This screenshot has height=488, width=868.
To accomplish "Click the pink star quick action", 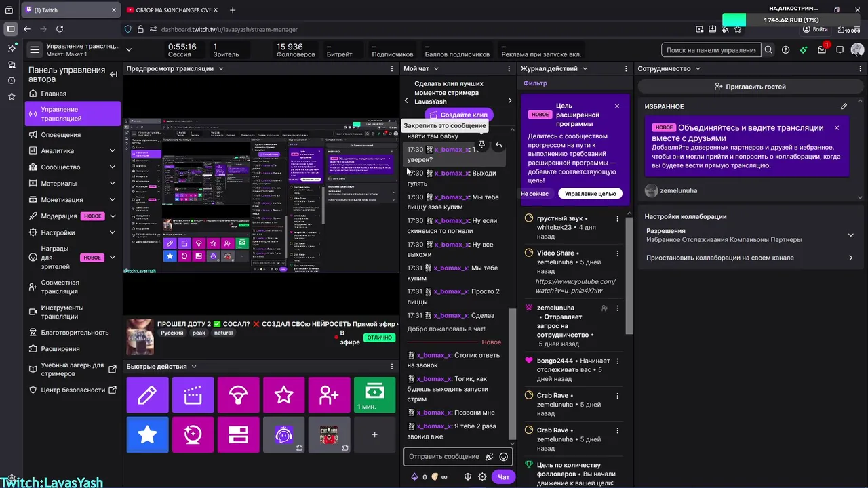I will pos(283,395).
